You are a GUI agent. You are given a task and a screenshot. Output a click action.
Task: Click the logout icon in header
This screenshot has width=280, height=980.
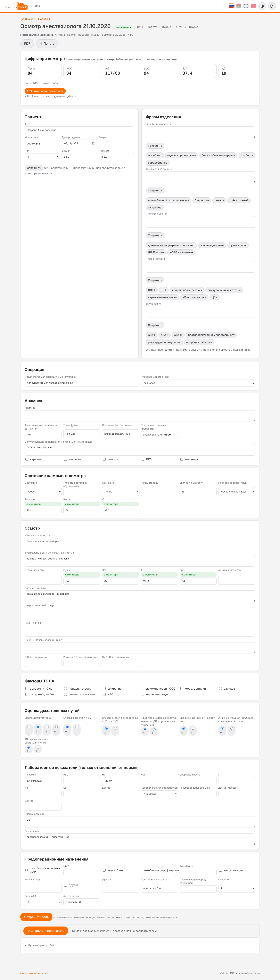(272, 6)
